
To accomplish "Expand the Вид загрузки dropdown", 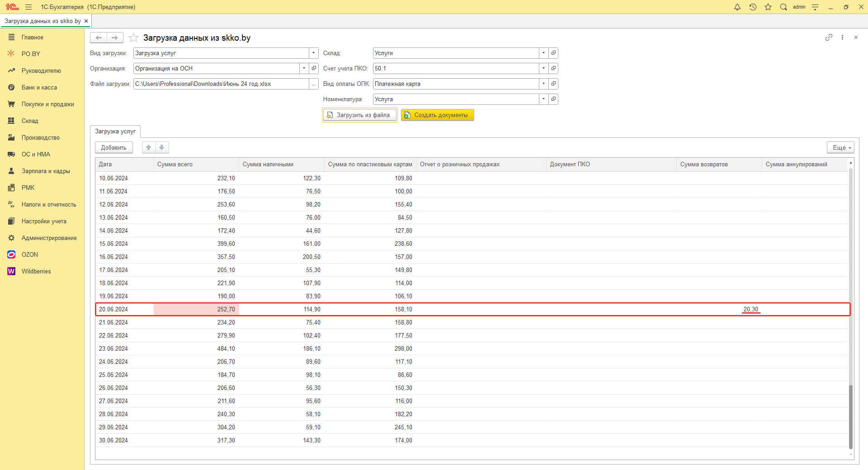I will pos(314,53).
